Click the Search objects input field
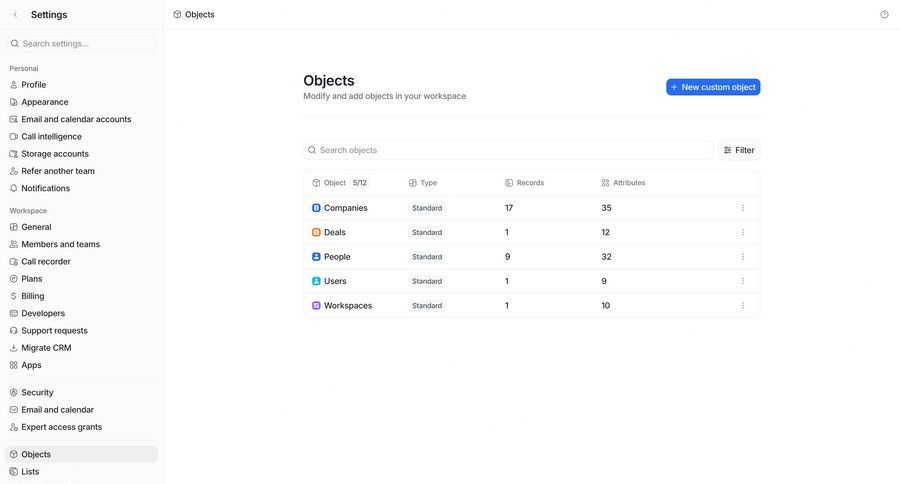 point(509,150)
